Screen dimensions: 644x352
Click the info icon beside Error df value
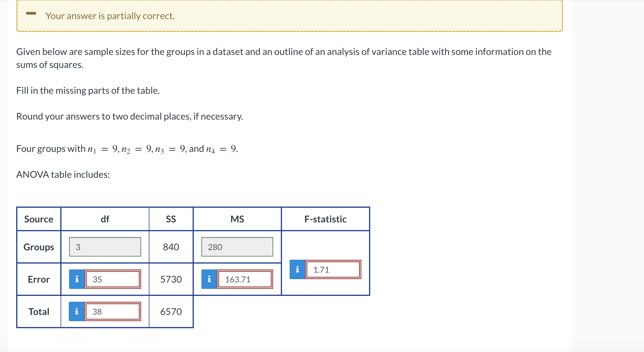coord(77,279)
